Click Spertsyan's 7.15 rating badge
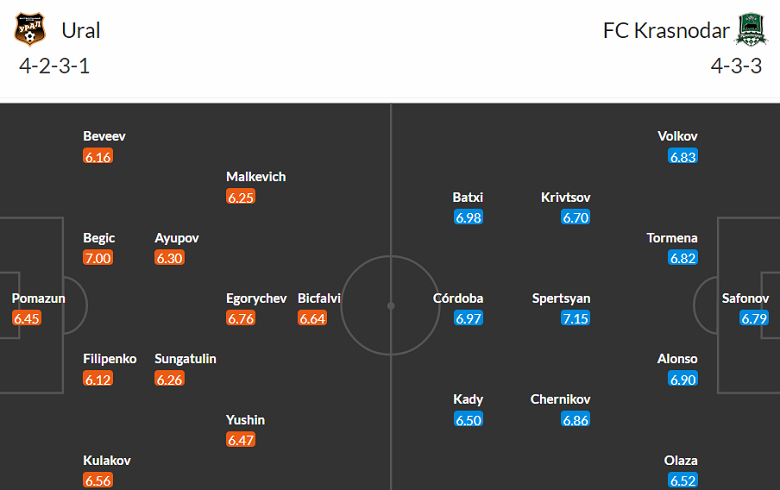 [x=575, y=319]
